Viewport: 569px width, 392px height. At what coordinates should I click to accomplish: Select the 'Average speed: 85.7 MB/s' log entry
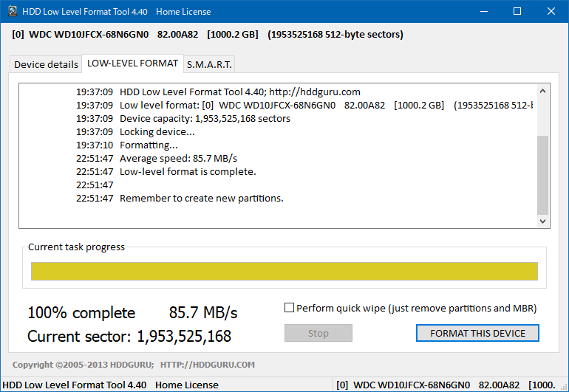coord(179,159)
